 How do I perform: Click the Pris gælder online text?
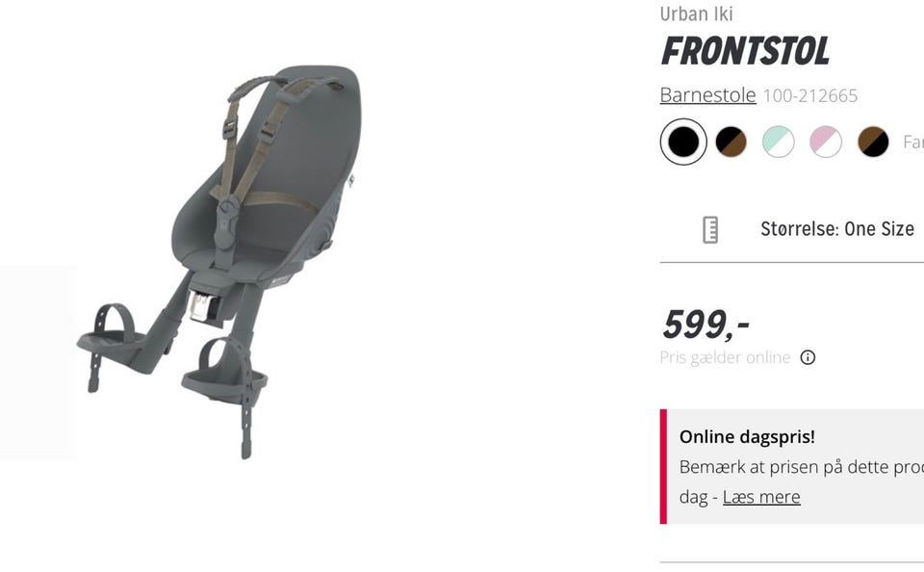725,357
